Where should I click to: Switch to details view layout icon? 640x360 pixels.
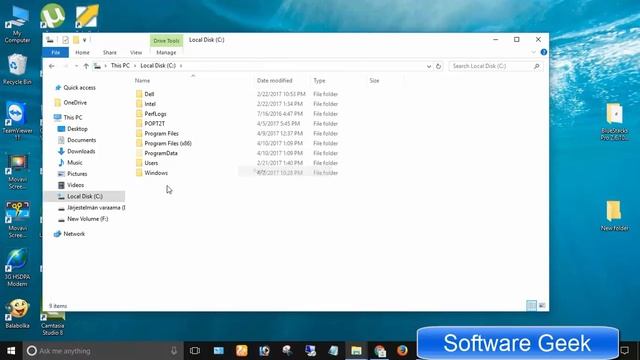(531, 305)
